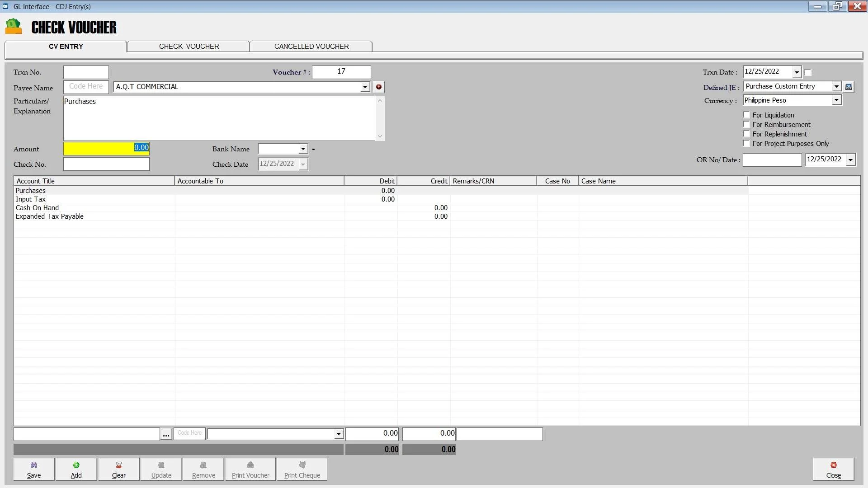Click the Particulars/Explanation text area
868x488 pixels.
click(x=219, y=118)
